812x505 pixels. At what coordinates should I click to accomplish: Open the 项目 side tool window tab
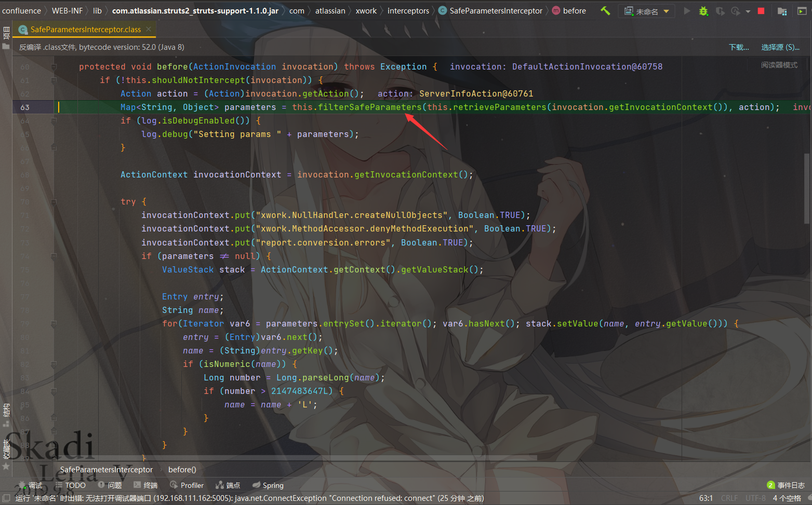(6, 33)
